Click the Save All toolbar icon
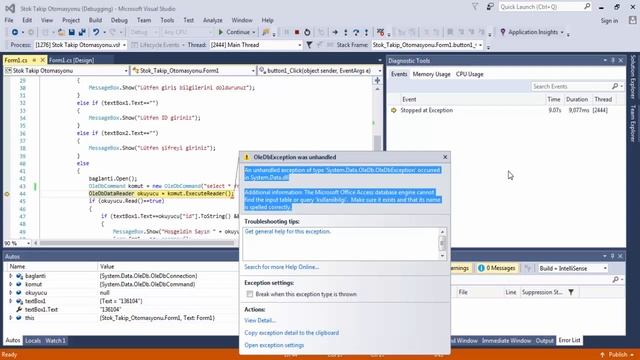The height and width of the screenshot is (360, 640). click(82, 32)
